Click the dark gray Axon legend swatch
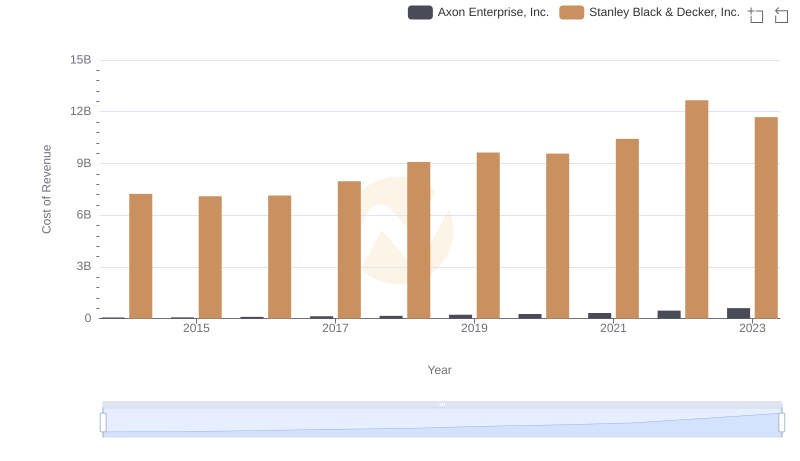 [x=421, y=12]
